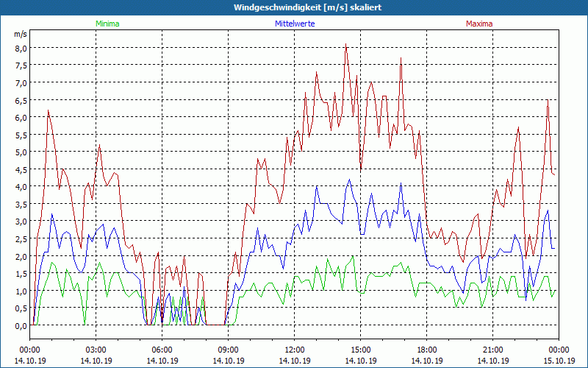Select the 6,5 y-axis tick label
This screenshot has height=368, width=588.
pyautogui.click(x=21, y=100)
